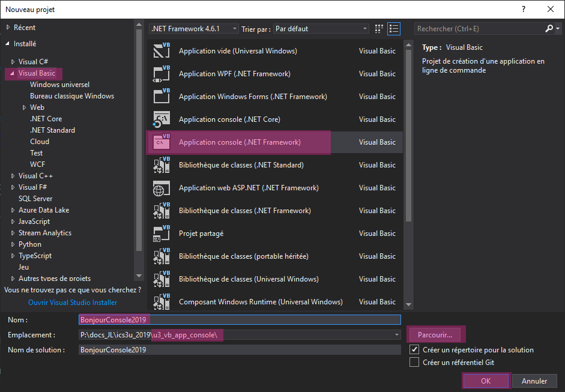Click the template list scroll down arrow
This screenshot has width=565, height=392.
click(x=408, y=304)
